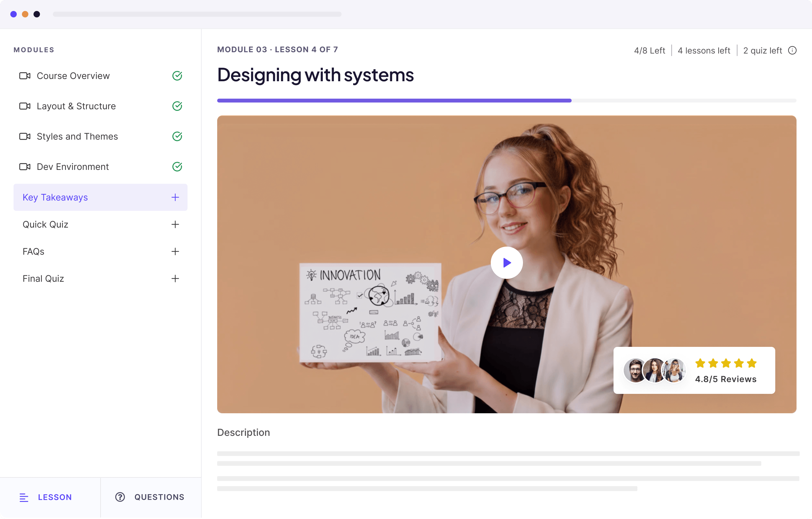Image resolution: width=812 pixels, height=519 pixels.
Task: Click the address bar placeholder at top
Action: coord(198,14)
